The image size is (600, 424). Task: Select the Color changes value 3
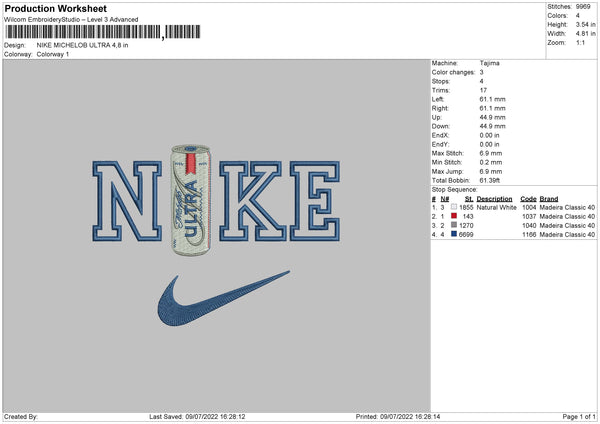point(481,72)
